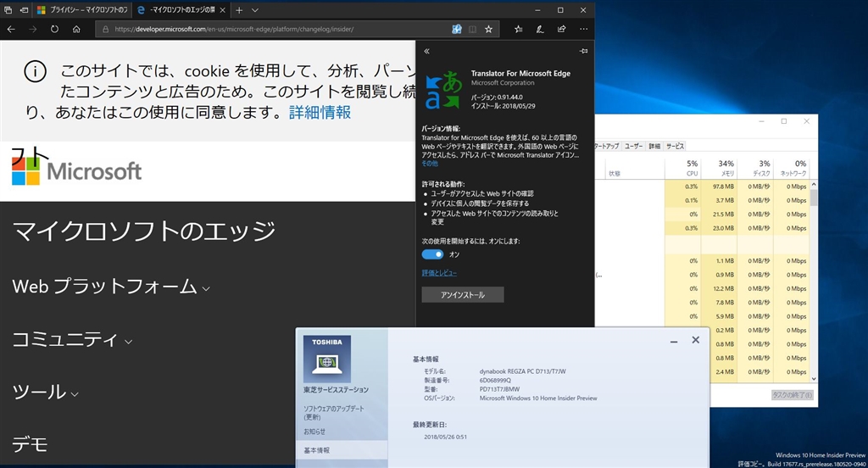Expand the ツール menu
868x468 pixels.
(46, 393)
